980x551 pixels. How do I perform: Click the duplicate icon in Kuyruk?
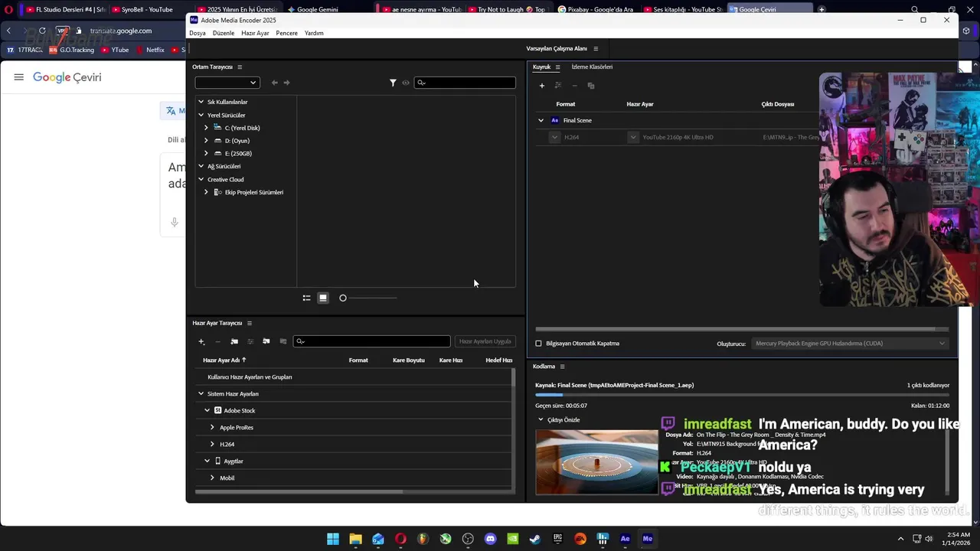point(590,86)
